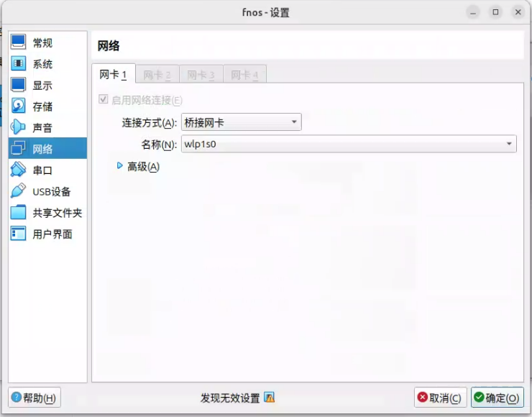Click the 网络 (Network) icon in sidebar

coord(18,148)
